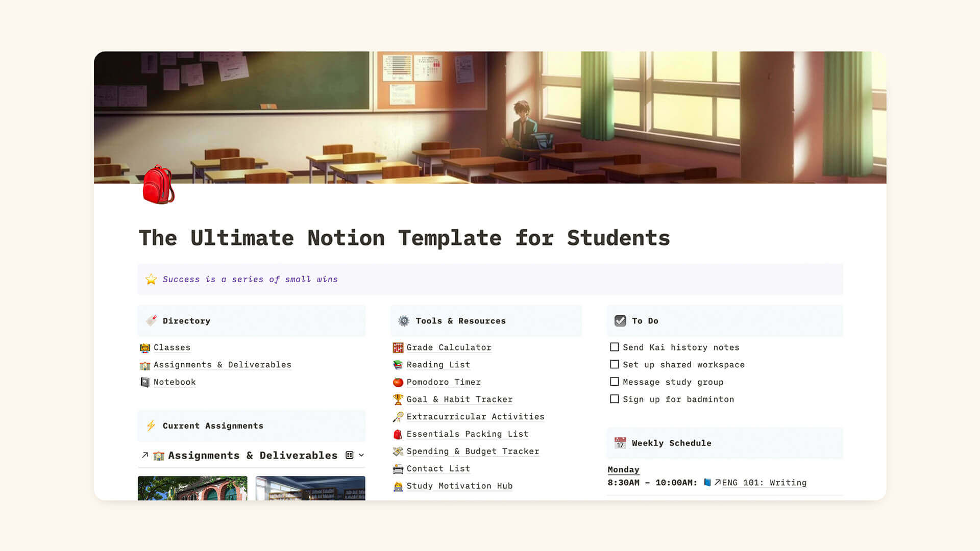Toggle checkbox for Set up shared workspace

[x=613, y=365]
